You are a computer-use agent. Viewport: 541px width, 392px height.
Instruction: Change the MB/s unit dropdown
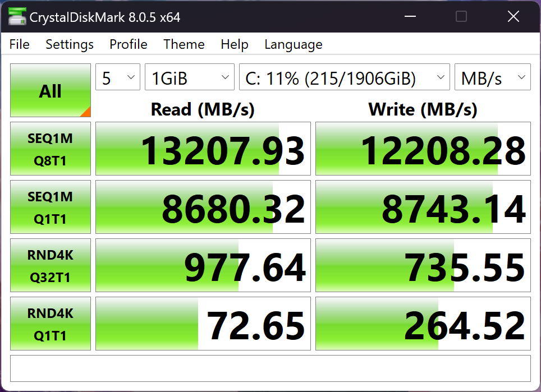[493, 77]
